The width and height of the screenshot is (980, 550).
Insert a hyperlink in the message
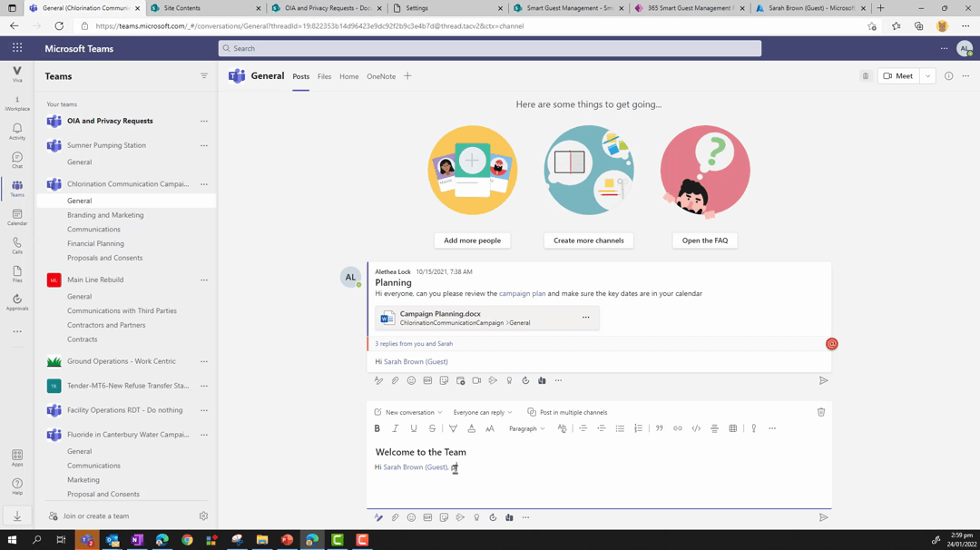[x=678, y=428]
